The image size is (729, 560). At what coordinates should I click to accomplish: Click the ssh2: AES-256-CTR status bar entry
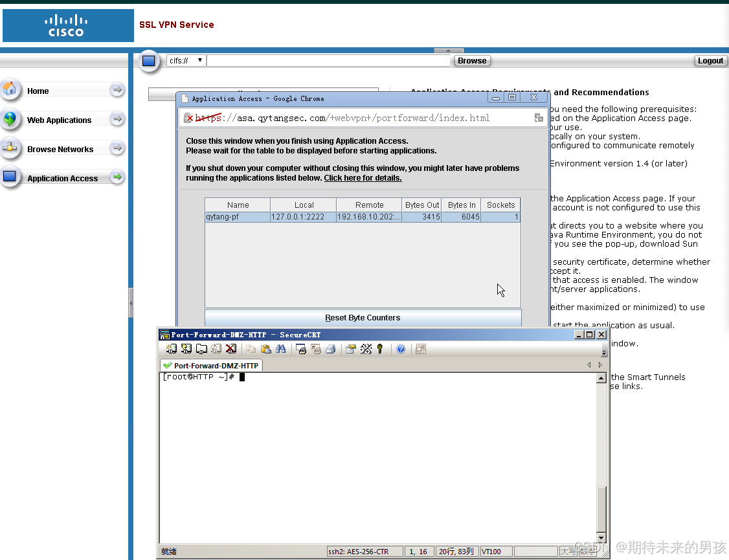tap(365, 552)
